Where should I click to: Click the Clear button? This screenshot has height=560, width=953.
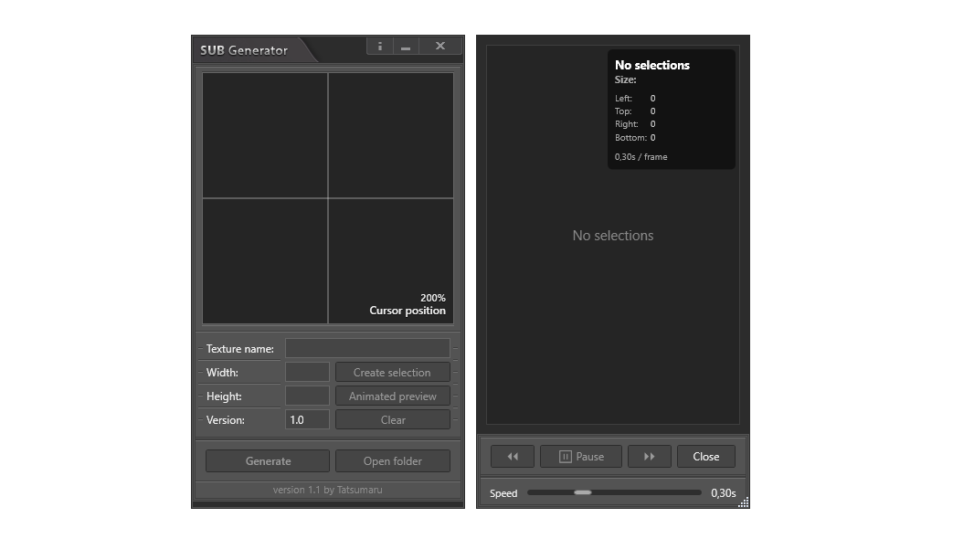392,419
